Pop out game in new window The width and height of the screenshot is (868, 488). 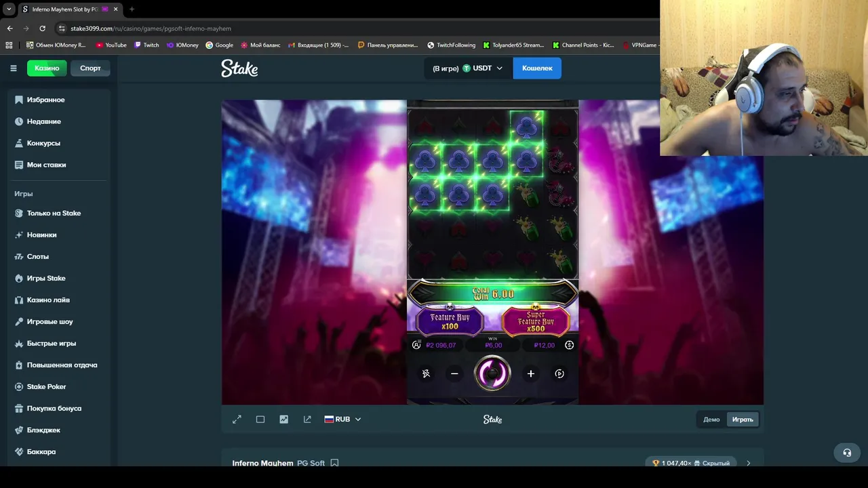coord(307,420)
